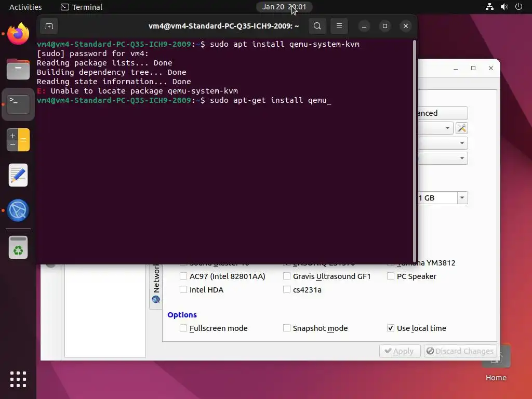Click the terminal scrollbar

coord(414,151)
